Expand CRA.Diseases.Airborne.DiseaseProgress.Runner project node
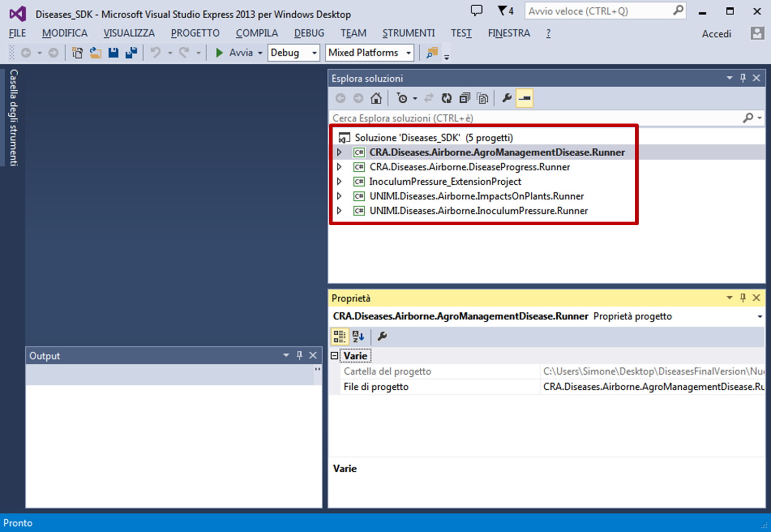Screen dimensions: 771x532 pyautogui.click(x=339, y=167)
